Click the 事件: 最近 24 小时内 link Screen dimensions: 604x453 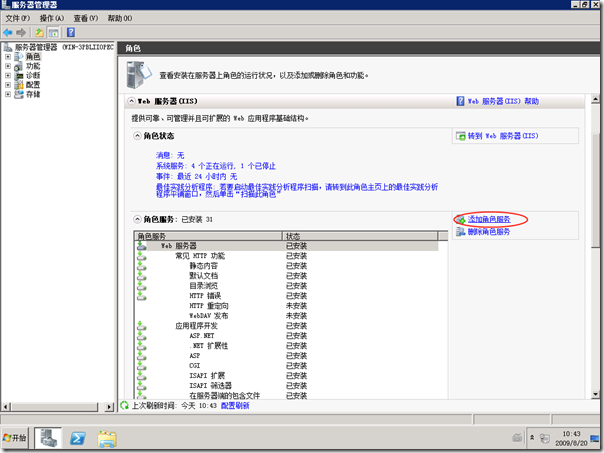tap(196, 176)
